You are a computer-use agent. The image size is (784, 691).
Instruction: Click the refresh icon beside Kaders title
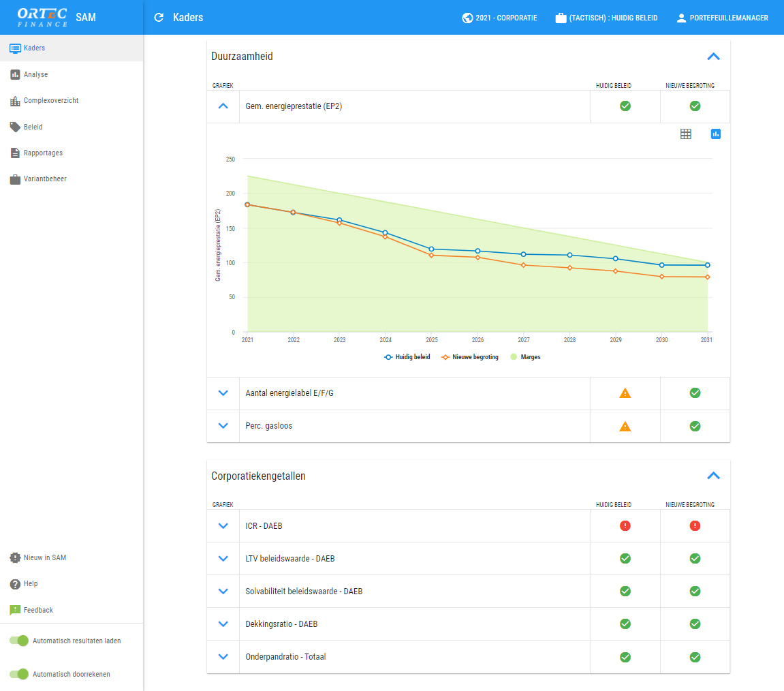click(x=159, y=18)
